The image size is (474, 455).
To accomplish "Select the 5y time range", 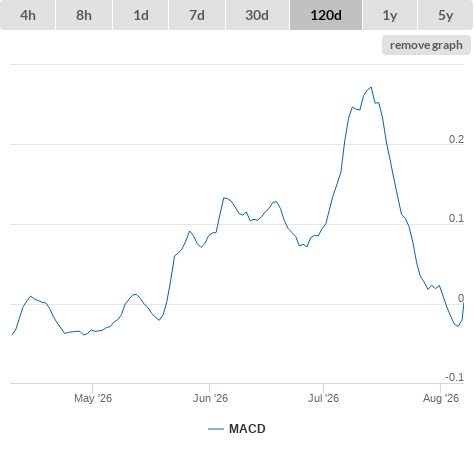I will [446, 15].
